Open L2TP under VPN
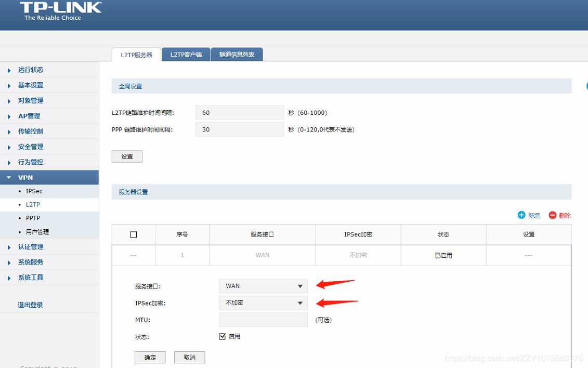This screenshot has width=588, height=368. 33,205
